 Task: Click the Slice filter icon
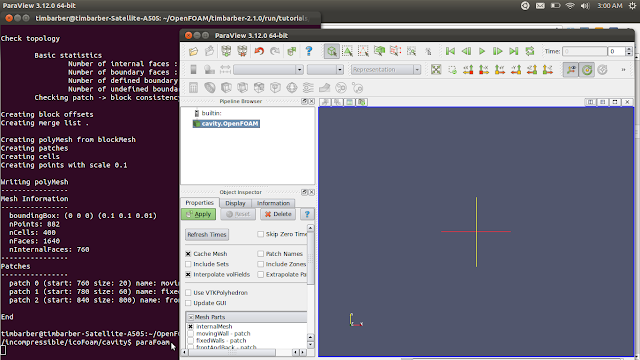(x=242, y=88)
